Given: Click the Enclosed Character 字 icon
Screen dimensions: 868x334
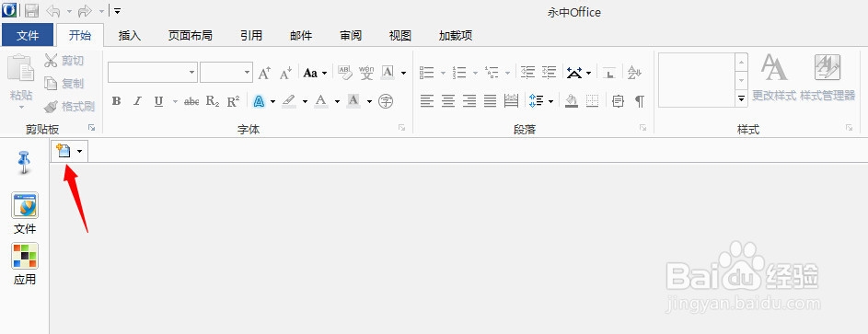Looking at the screenshot, I should pyautogui.click(x=386, y=101).
